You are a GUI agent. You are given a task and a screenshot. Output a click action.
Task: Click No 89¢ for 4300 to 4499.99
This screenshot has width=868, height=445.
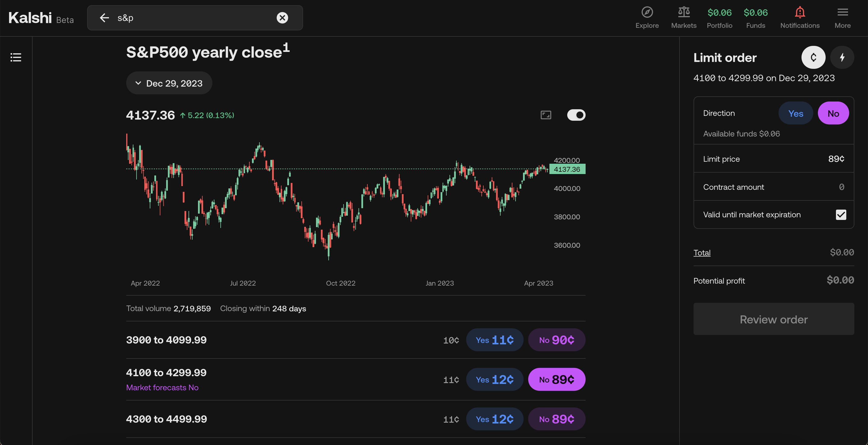point(556,419)
